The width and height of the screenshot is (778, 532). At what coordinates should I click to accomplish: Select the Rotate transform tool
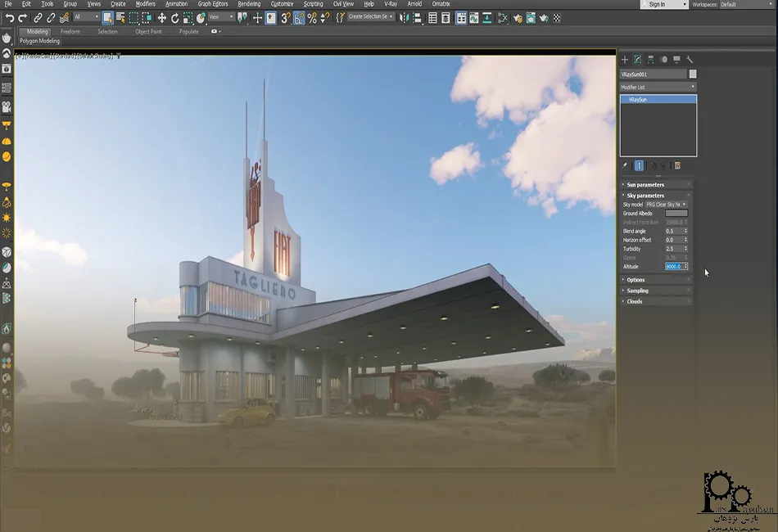(x=175, y=17)
